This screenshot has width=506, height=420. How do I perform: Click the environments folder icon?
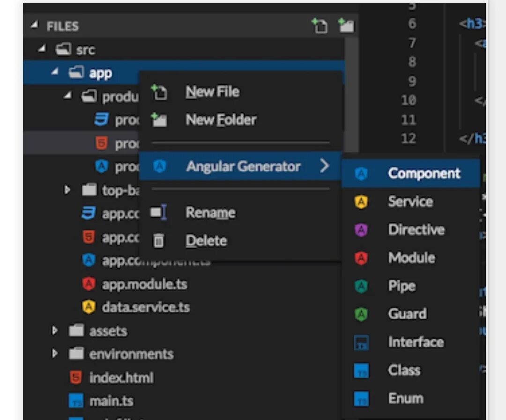pyautogui.click(x=76, y=354)
